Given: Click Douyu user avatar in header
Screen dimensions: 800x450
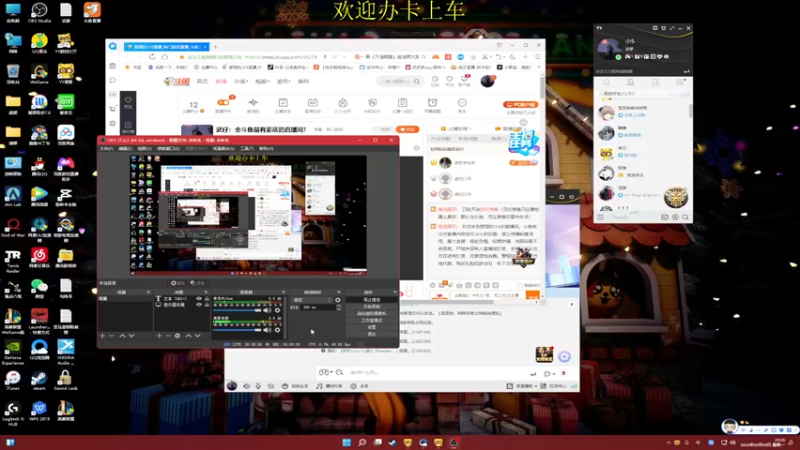Looking at the screenshot, I should [x=487, y=81].
